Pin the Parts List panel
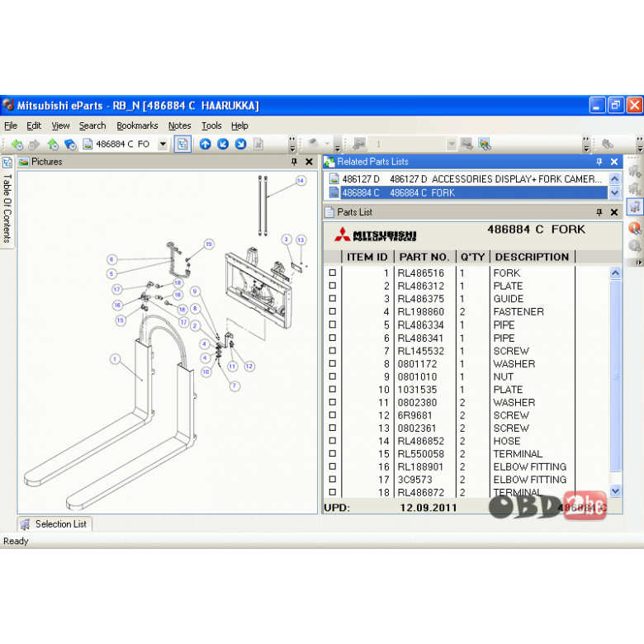644x644 pixels. [599, 212]
